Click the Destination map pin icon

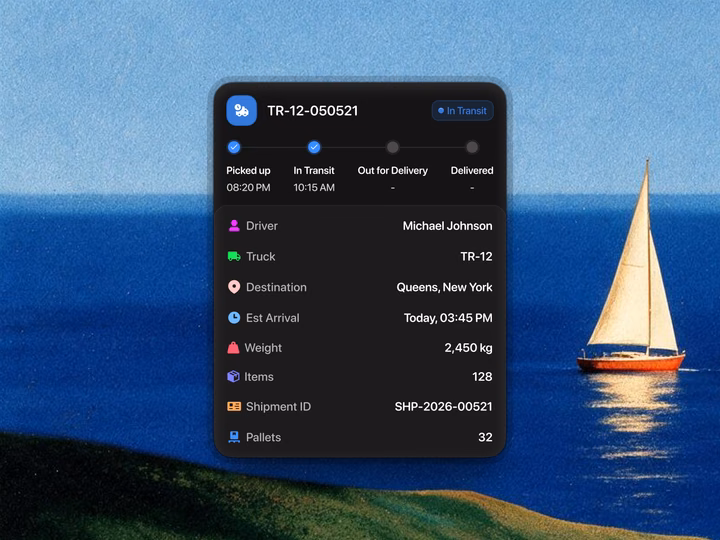tap(234, 287)
